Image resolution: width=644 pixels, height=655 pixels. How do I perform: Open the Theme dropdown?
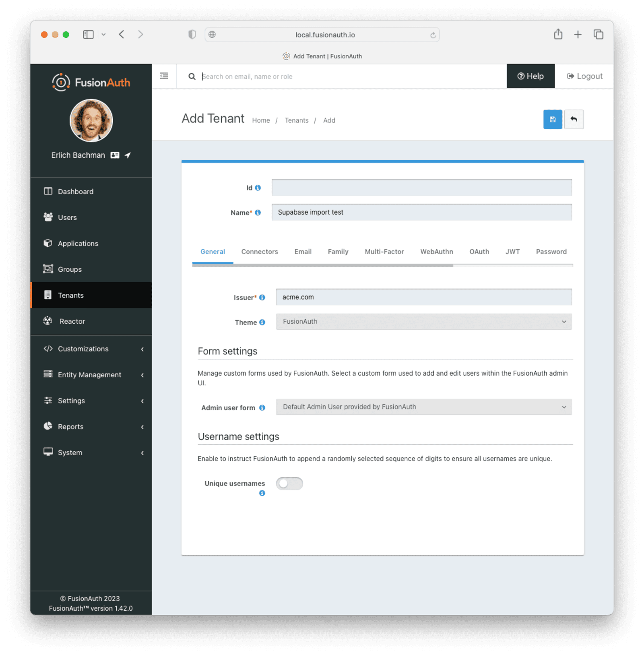click(x=423, y=322)
